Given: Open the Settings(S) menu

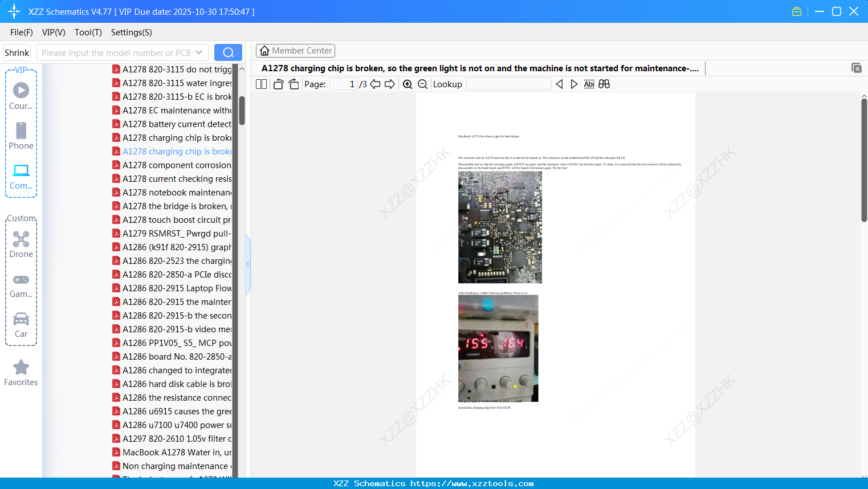Looking at the screenshot, I should [132, 32].
